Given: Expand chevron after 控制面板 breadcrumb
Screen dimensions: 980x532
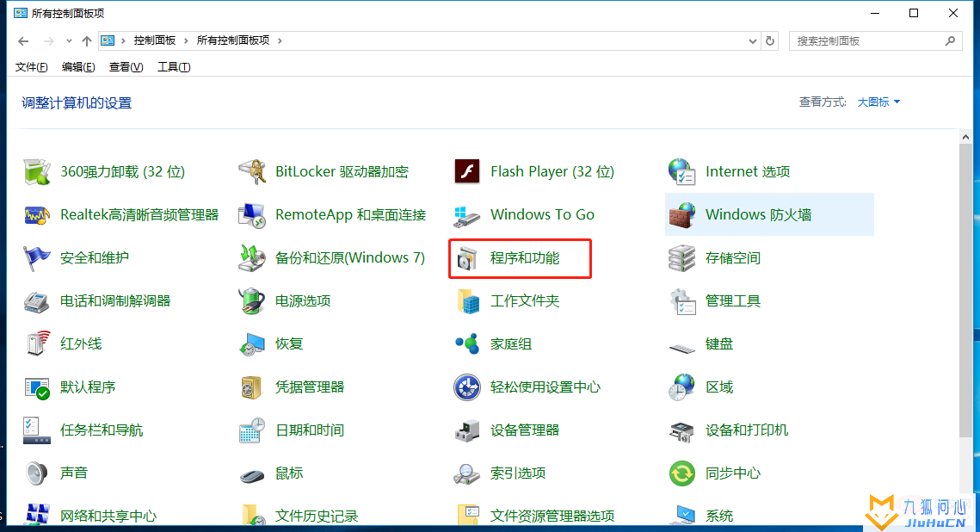Looking at the screenshot, I should click(x=186, y=40).
